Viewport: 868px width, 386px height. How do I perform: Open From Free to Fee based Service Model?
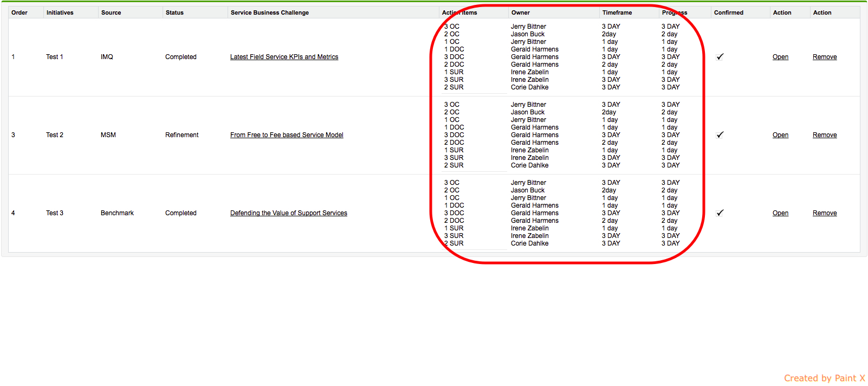pyautogui.click(x=287, y=135)
